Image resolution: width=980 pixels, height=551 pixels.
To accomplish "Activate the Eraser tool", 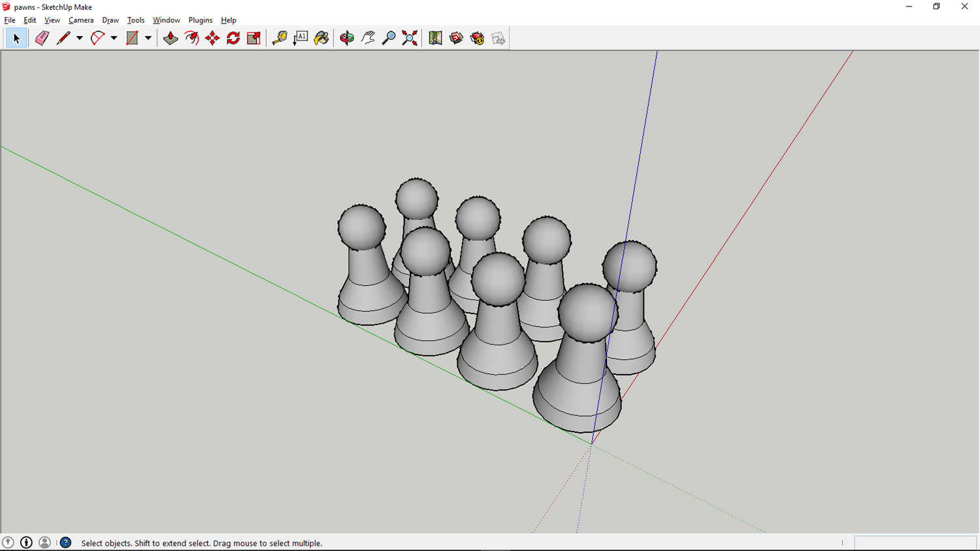I will [x=41, y=38].
